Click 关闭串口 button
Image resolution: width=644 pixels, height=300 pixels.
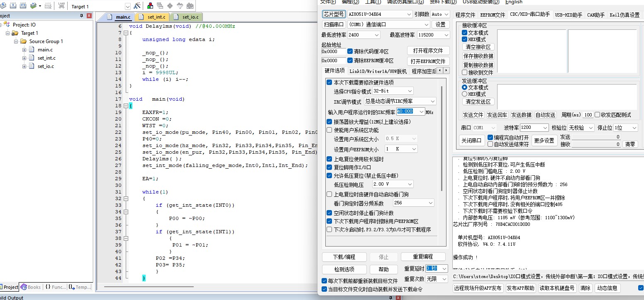pos(472,140)
